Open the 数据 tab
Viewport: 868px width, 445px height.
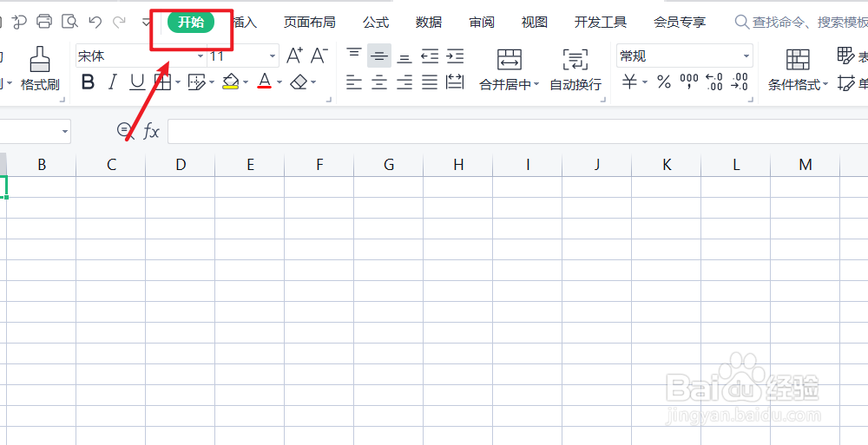pos(429,23)
